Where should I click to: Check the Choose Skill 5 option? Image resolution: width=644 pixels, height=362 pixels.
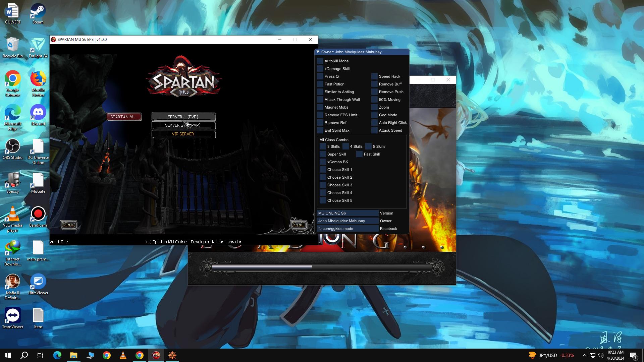[x=323, y=200]
